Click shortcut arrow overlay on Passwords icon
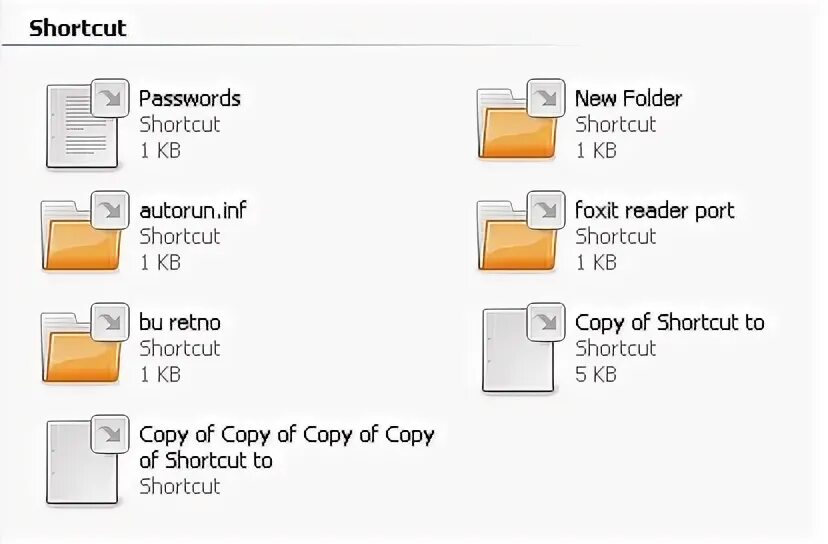The height and width of the screenshot is (544, 828). [x=110, y=98]
